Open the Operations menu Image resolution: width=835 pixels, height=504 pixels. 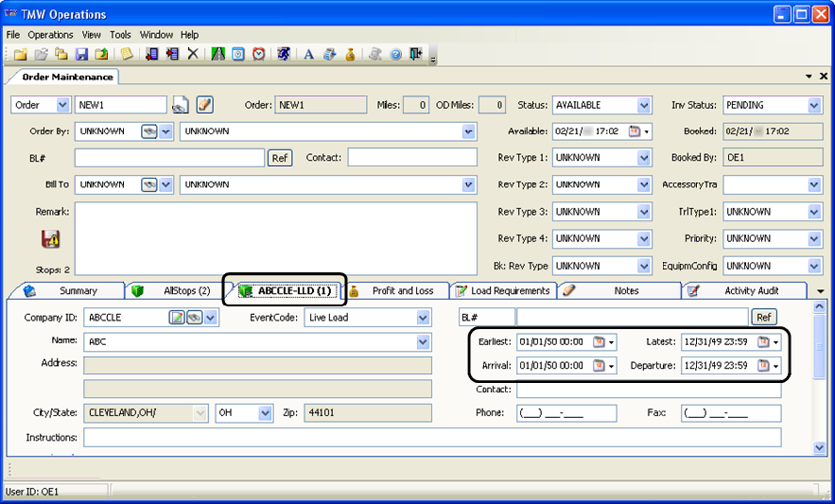[x=50, y=35]
